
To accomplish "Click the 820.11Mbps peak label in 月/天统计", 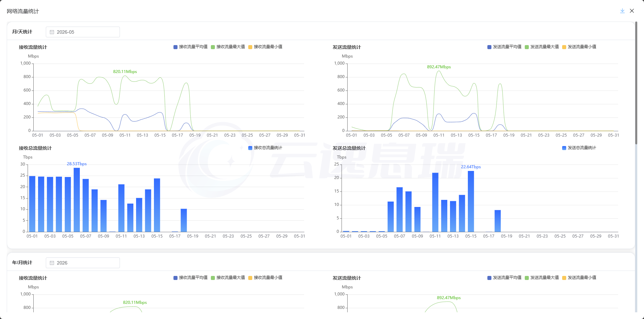I will pos(125,72).
